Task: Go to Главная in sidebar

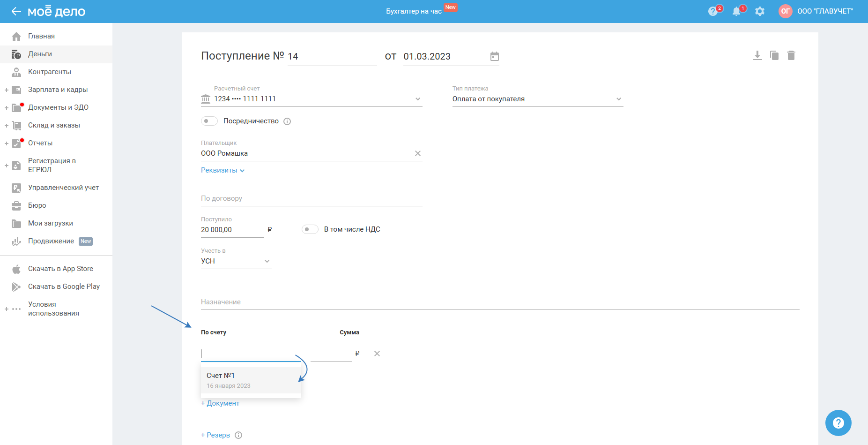Action: pos(41,36)
